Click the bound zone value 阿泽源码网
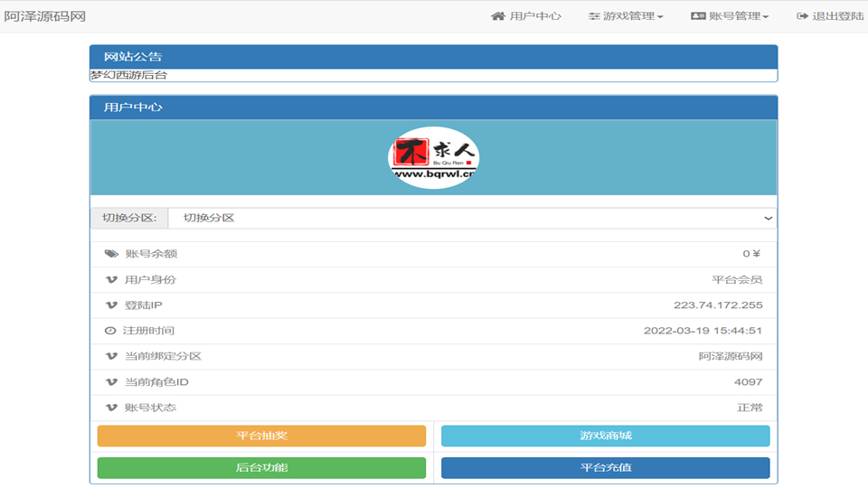The height and width of the screenshot is (488, 868). 731,356
